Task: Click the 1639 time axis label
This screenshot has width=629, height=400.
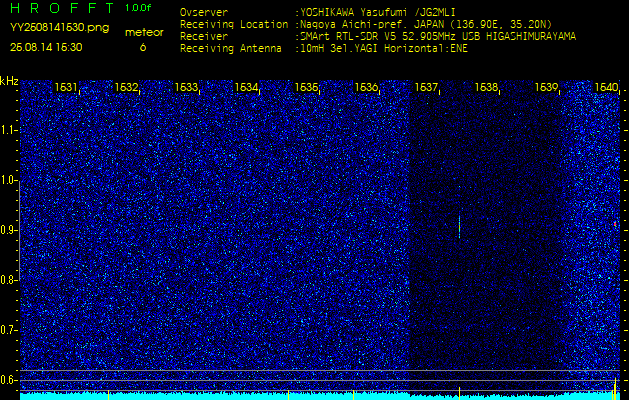Action: pos(546,87)
